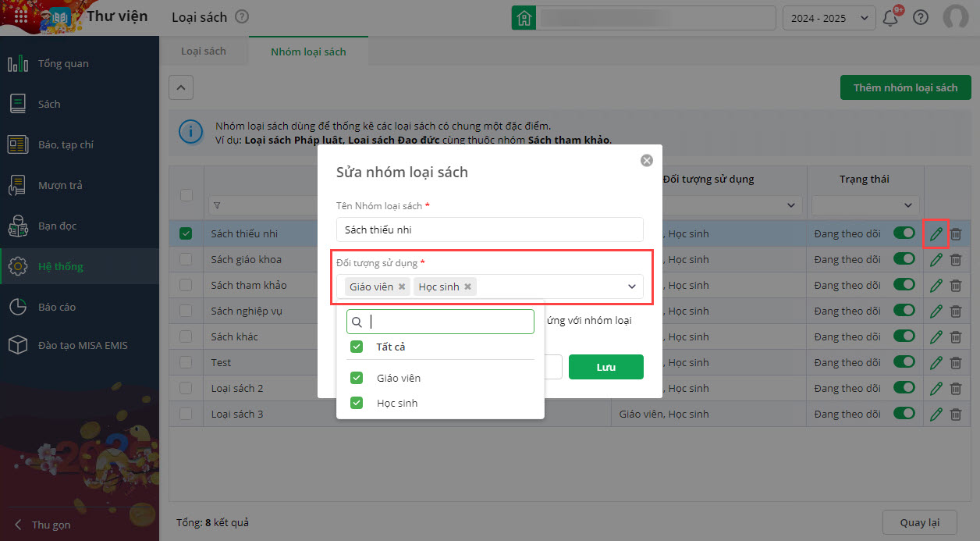Open Đối tượng sử dụng column filter dropdown
The height and width of the screenshot is (541, 980).
pos(790,205)
